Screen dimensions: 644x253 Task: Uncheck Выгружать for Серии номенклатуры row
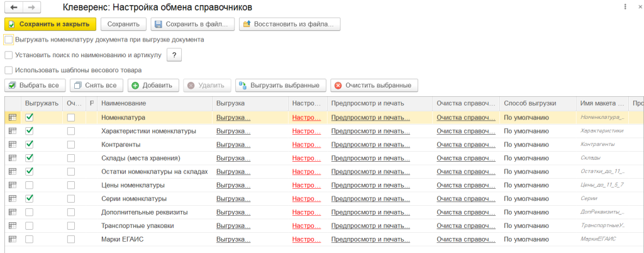(x=29, y=199)
